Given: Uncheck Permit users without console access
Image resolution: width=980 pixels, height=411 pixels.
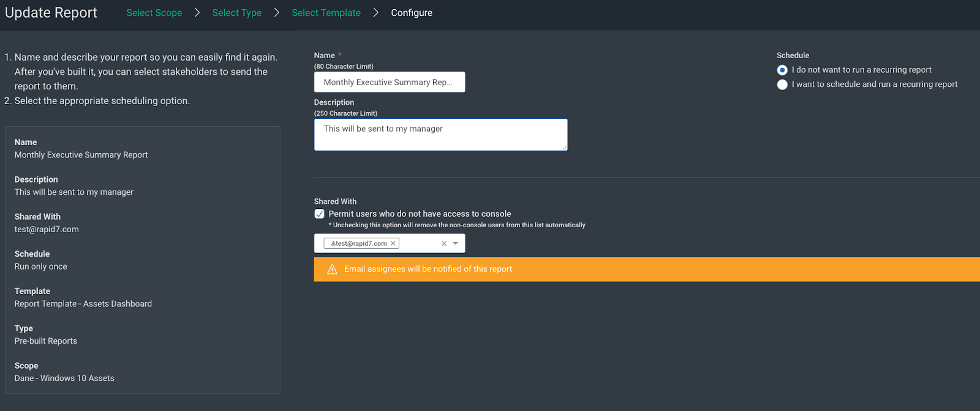Looking at the screenshot, I should coord(320,214).
